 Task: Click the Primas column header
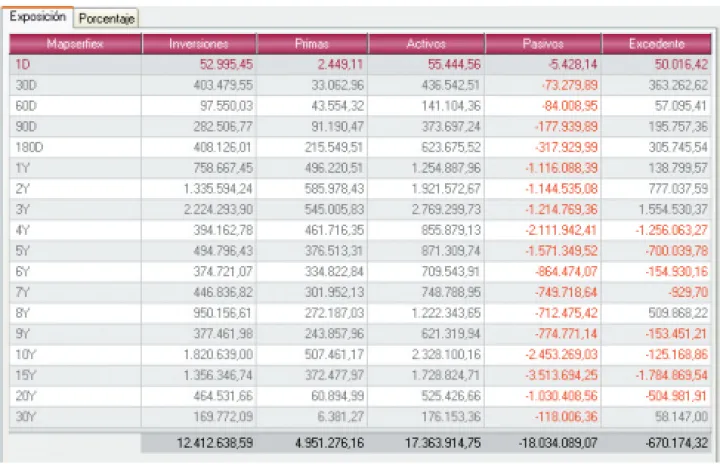312,44
